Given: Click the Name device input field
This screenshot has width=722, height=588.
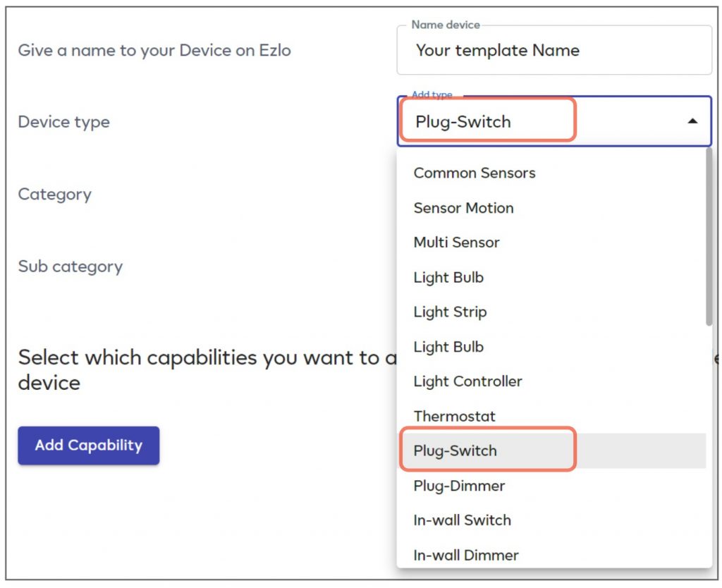Looking at the screenshot, I should pyautogui.click(x=554, y=50).
